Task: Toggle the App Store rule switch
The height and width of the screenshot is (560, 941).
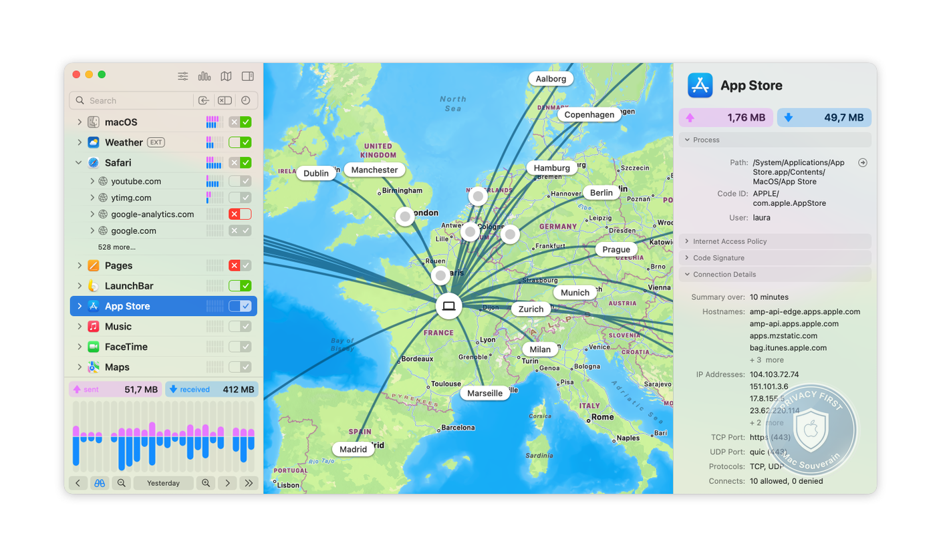Action: click(x=240, y=306)
